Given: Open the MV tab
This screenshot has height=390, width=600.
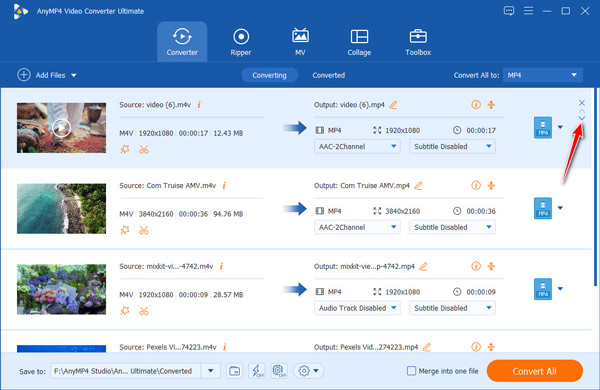Looking at the screenshot, I should 300,42.
